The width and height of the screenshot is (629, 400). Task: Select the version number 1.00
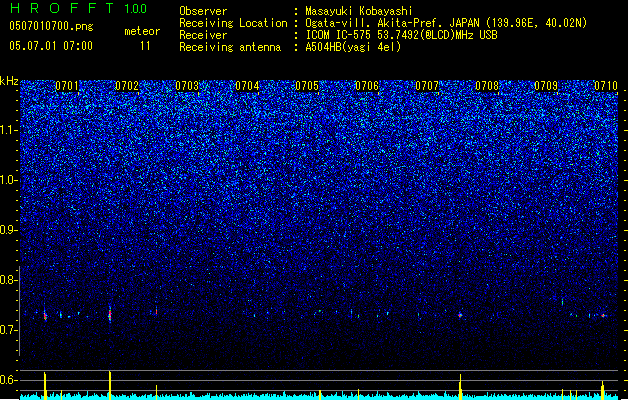click(135, 9)
